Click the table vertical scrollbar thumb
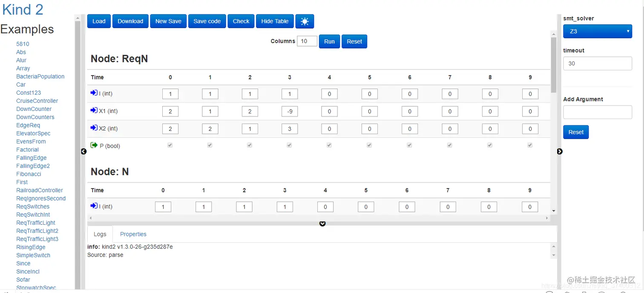This screenshot has height=293, width=644. point(553,64)
